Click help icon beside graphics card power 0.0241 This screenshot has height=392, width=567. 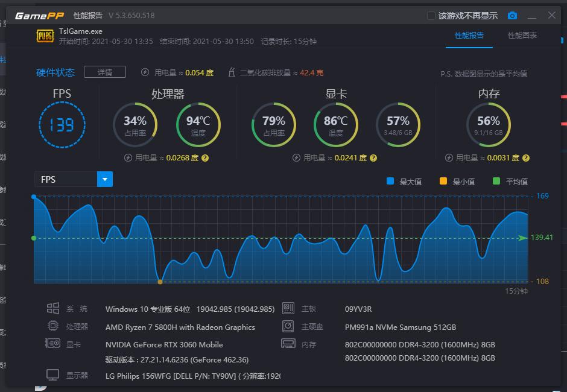373,158
